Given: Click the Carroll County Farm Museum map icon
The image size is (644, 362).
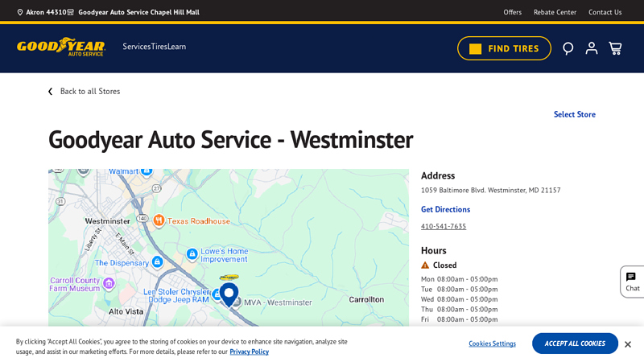Looking at the screenshot, I should (109, 283).
